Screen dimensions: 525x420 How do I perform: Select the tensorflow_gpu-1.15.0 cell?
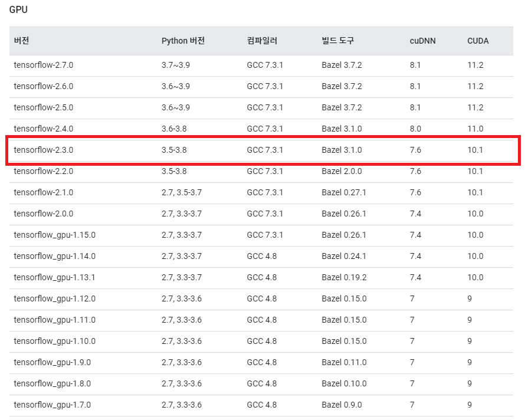[x=55, y=235]
